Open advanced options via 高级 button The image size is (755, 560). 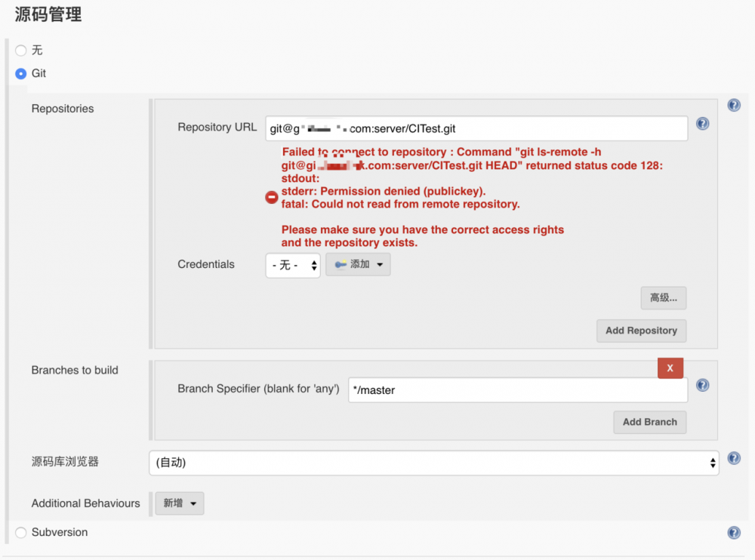pos(663,297)
